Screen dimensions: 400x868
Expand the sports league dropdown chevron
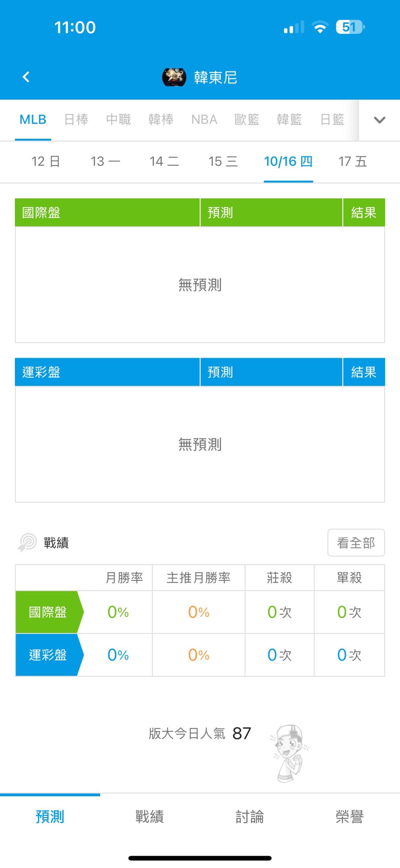pos(379,120)
